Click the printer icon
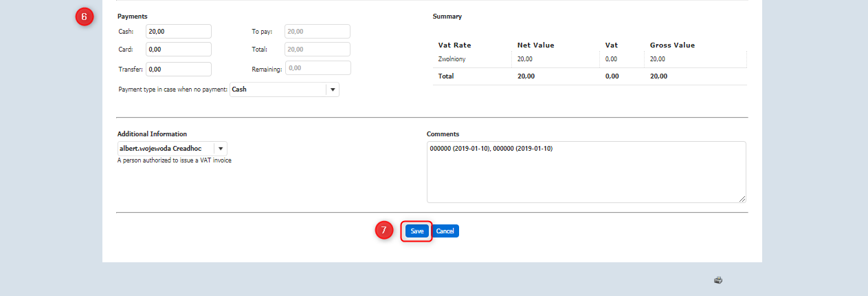Screen dimensions: 868x296 click(718, 280)
